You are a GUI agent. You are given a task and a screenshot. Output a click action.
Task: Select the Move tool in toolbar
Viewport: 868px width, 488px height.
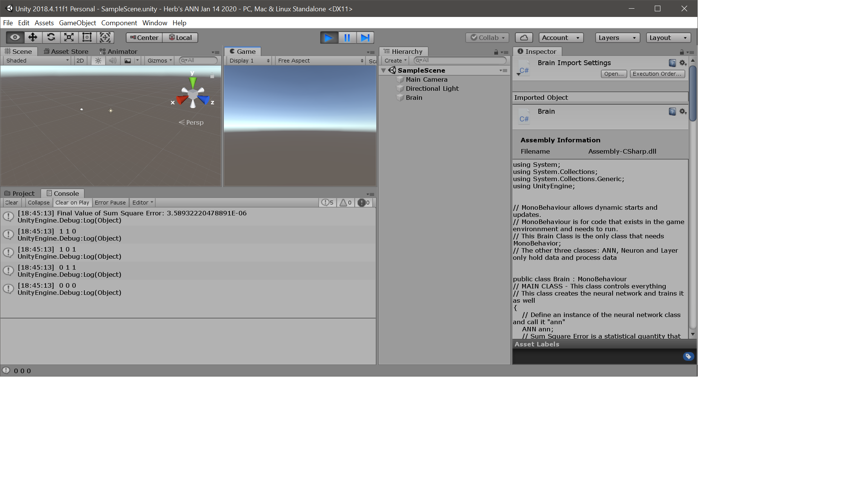point(33,37)
